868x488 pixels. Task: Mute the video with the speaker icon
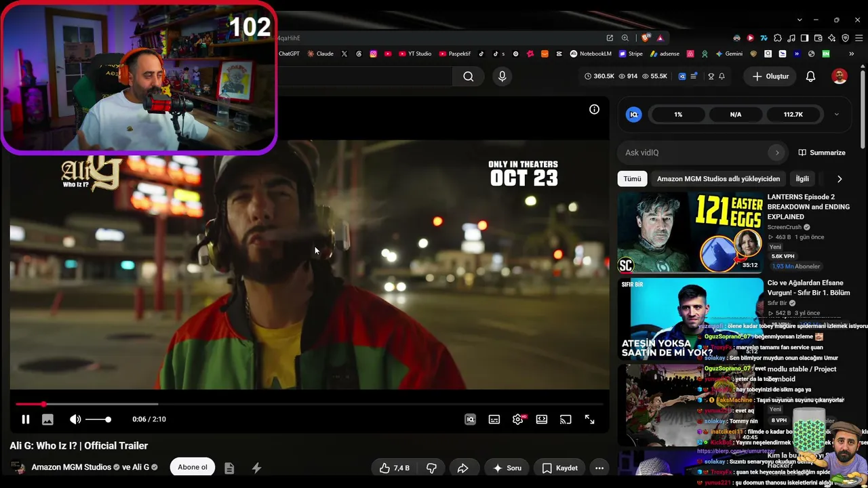click(75, 420)
